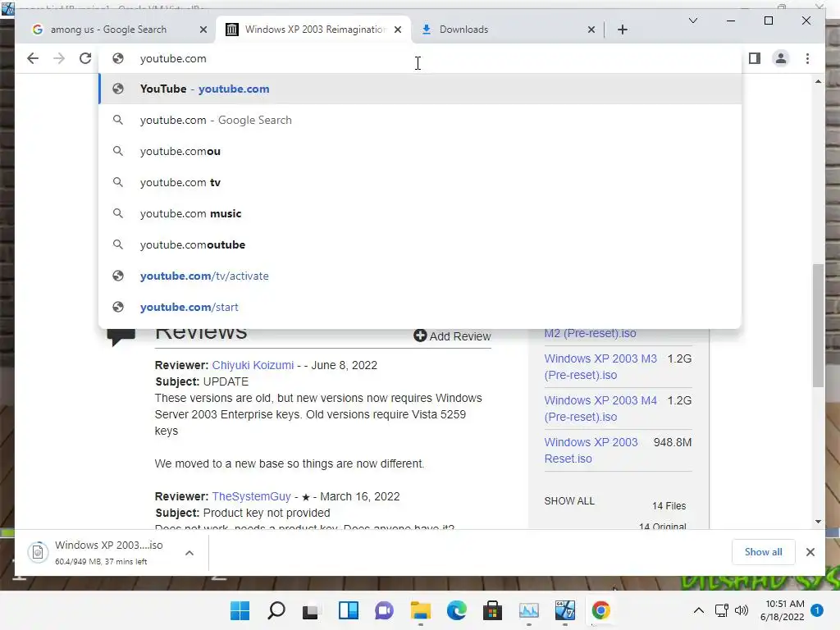Pick the youtube.comou suggestion
This screenshot has height=630, width=840.
tap(421, 151)
